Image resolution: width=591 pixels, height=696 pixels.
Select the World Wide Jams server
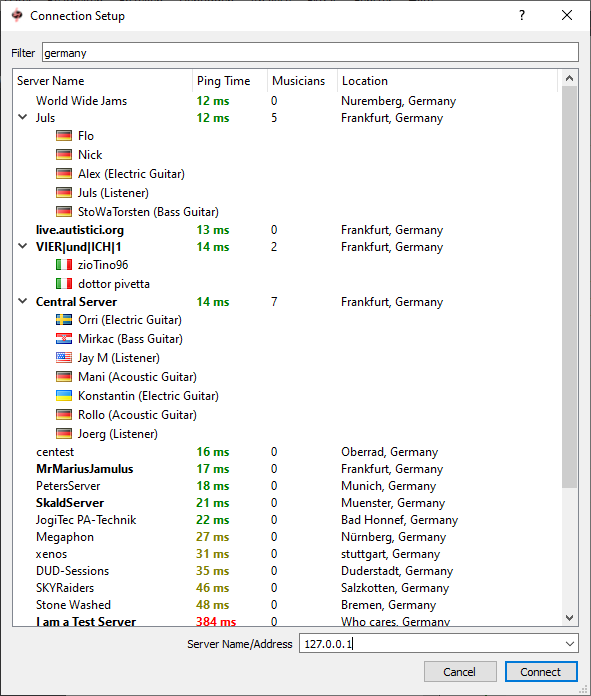(x=285, y=101)
